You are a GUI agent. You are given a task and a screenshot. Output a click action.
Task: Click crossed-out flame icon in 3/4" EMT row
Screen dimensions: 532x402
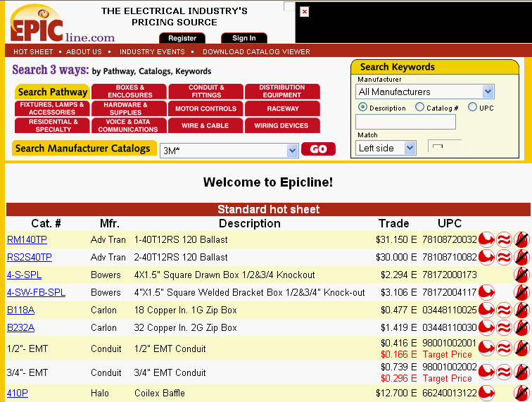(x=522, y=372)
